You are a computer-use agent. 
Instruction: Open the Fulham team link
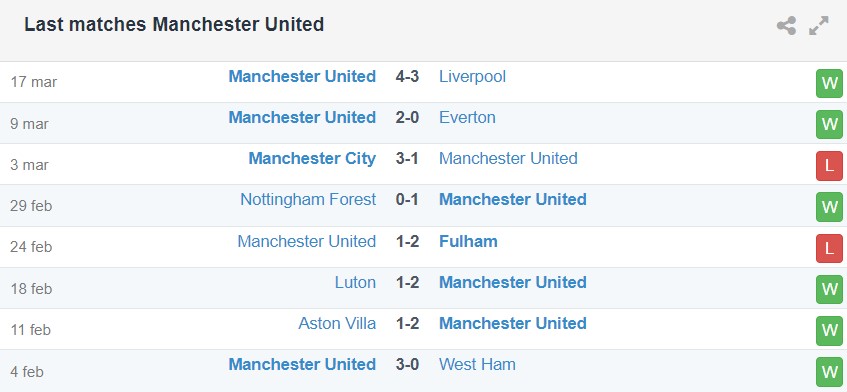tap(468, 241)
